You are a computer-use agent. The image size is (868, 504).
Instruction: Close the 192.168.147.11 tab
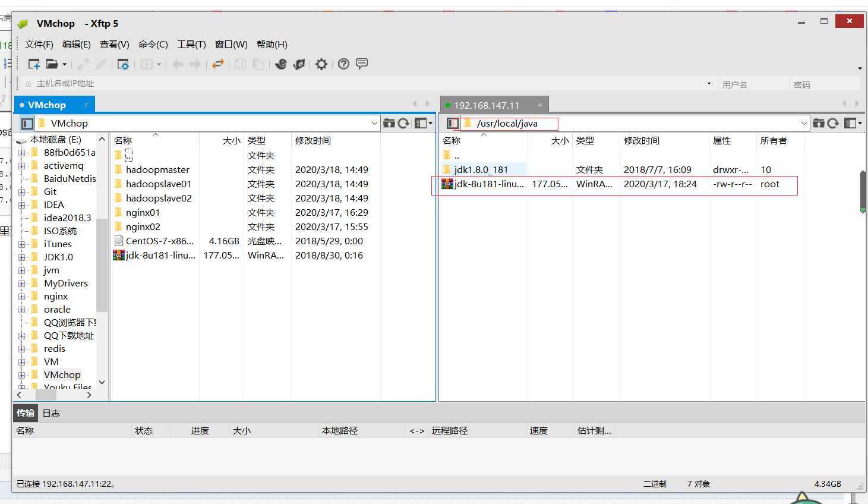point(540,105)
